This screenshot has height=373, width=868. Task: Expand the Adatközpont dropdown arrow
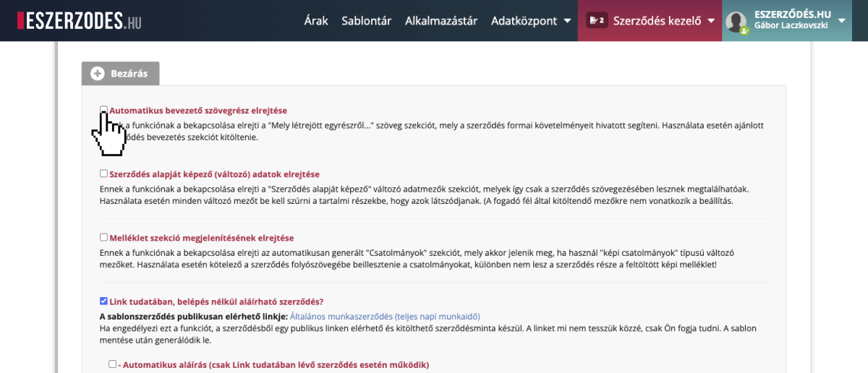click(567, 21)
